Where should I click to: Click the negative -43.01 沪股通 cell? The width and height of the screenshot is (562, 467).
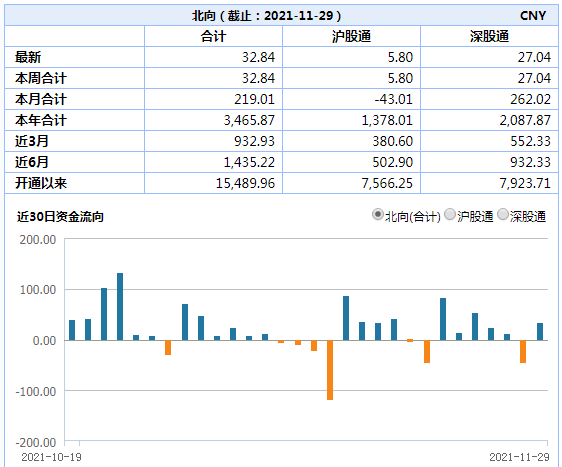coord(394,99)
